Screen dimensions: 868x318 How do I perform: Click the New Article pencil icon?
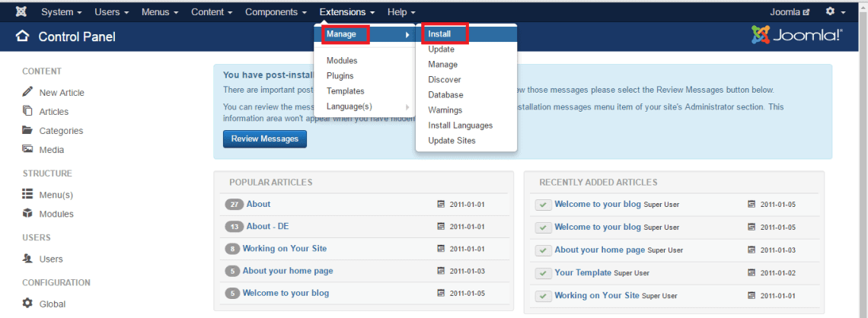[x=27, y=92]
